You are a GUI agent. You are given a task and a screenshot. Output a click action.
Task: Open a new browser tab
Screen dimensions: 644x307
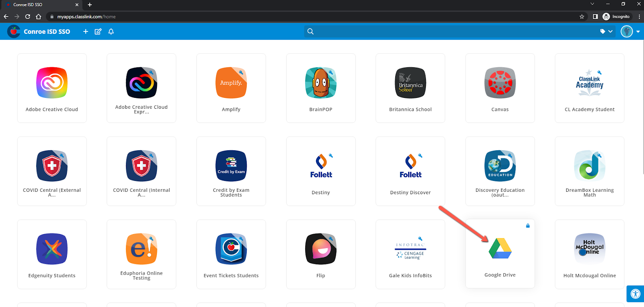(x=90, y=5)
